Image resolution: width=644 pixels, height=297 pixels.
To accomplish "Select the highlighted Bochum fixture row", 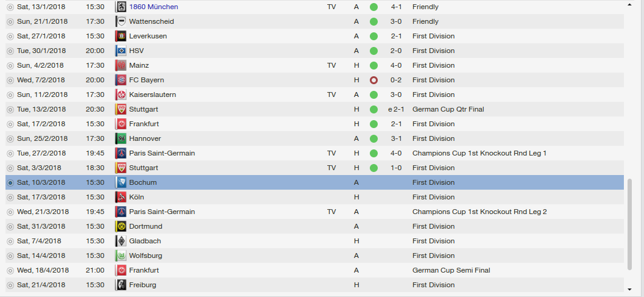I will 244,182.
